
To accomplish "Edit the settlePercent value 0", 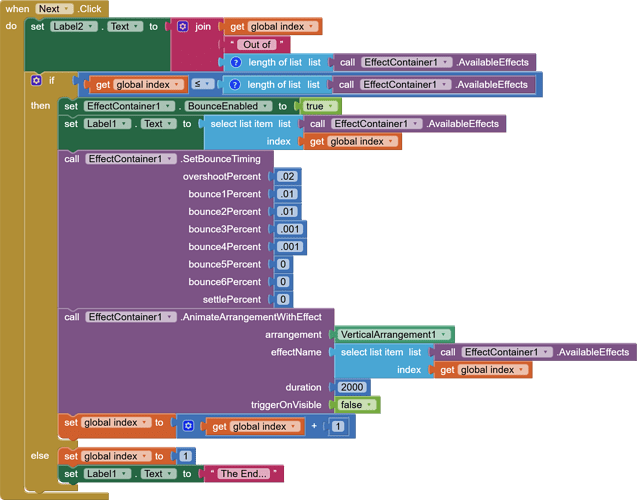I will tap(283, 299).
